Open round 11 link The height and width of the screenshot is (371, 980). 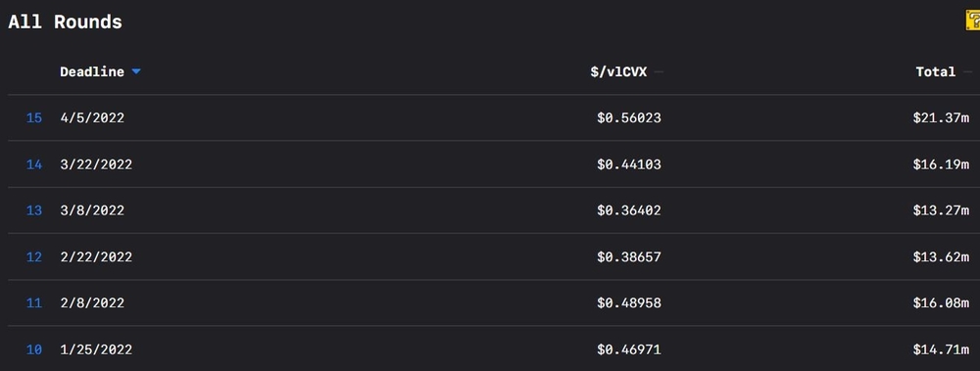click(33, 302)
